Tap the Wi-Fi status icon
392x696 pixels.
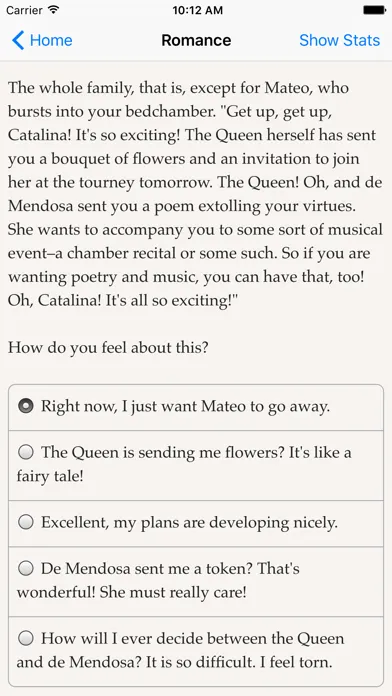(x=54, y=10)
